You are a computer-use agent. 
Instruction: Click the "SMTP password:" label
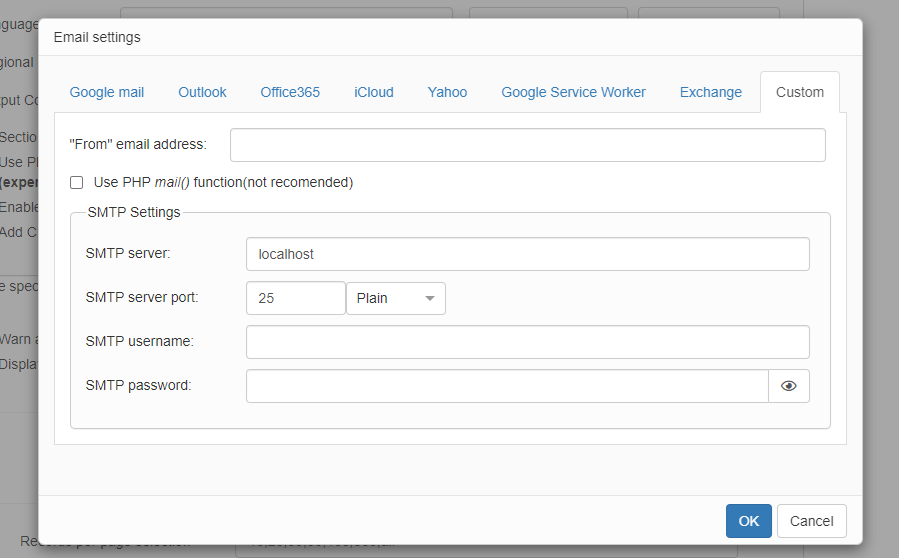click(138, 385)
